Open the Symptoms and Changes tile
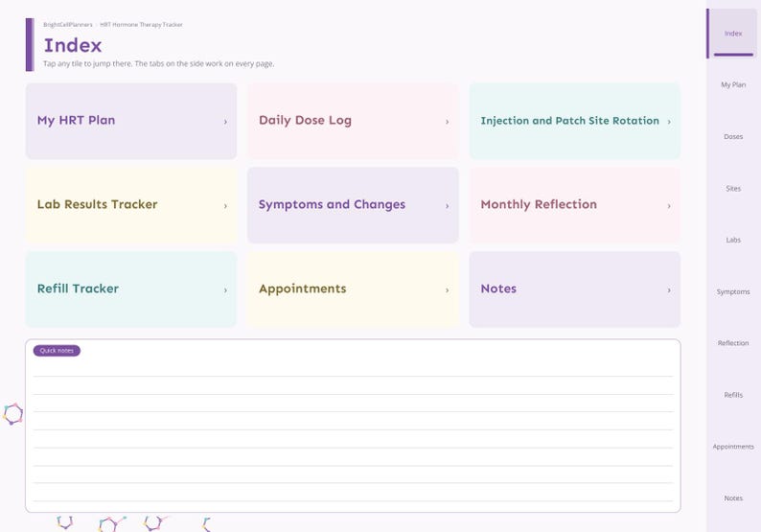The image size is (761, 532). (x=353, y=205)
